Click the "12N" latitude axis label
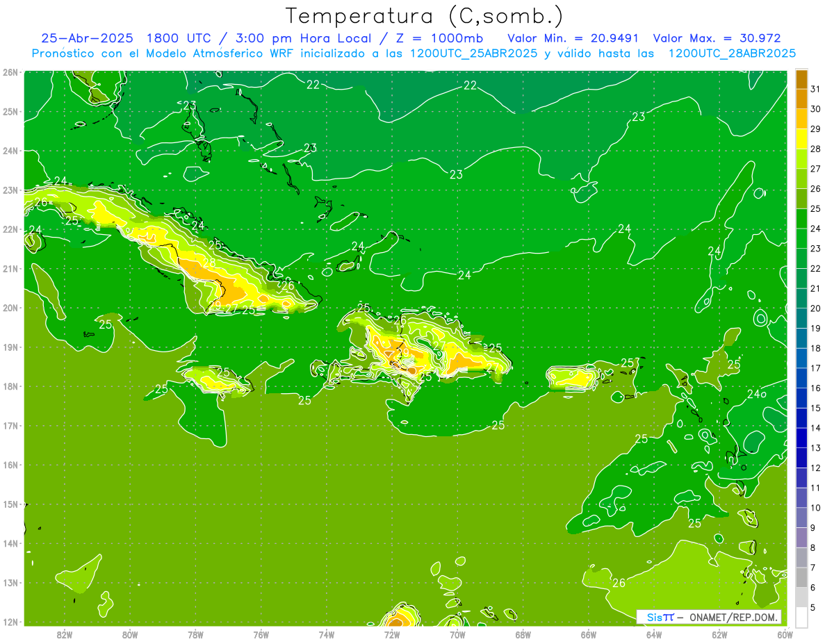This screenshot has width=834, height=644. pyautogui.click(x=10, y=622)
